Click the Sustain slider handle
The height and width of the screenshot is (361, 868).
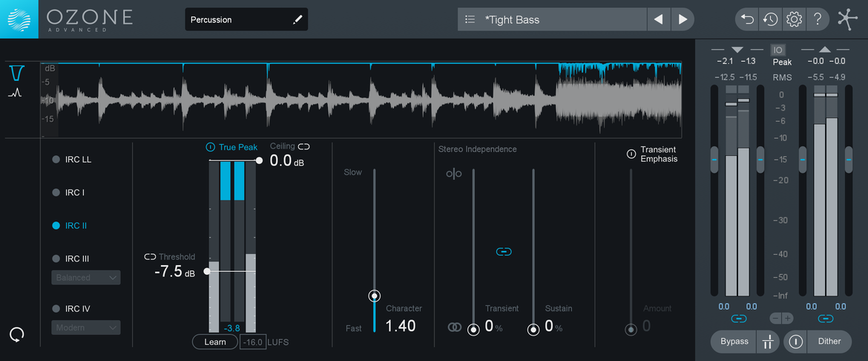pyautogui.click(x=533, y=330)
